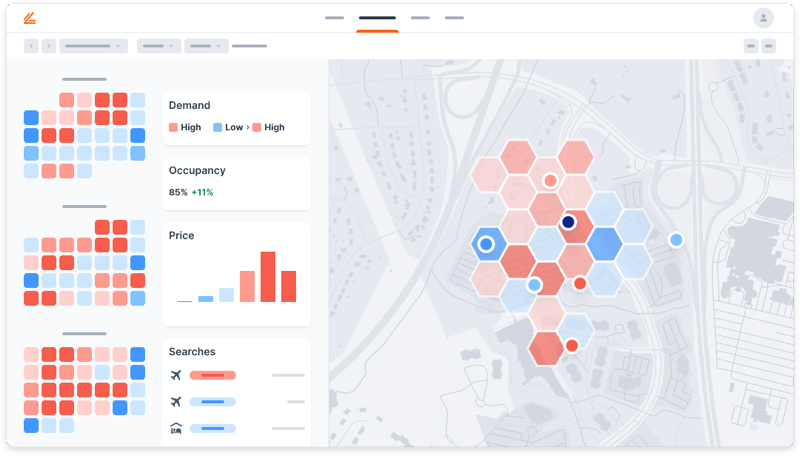Screen dimensions: 800x456
Task: Click the green "+11%" change value
Action: (203, 192)
